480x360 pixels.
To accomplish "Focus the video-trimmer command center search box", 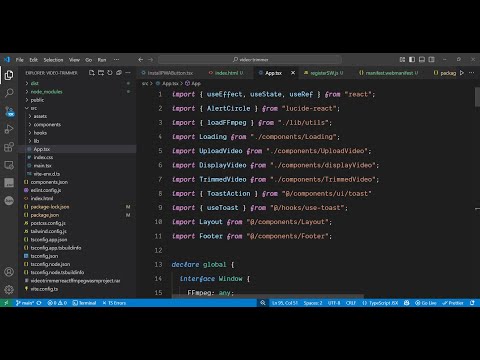I will [x=250, y=60].
